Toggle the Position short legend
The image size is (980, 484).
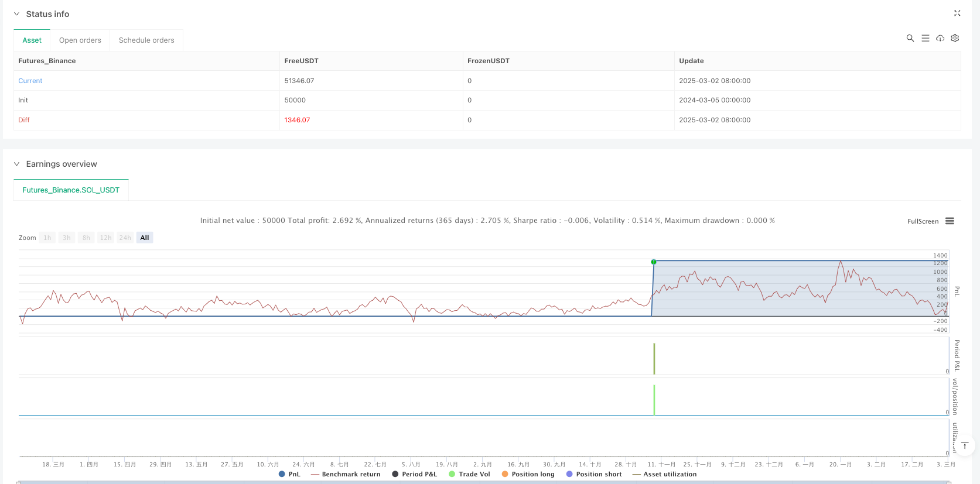pyautogui.click(x=594, y=474)
